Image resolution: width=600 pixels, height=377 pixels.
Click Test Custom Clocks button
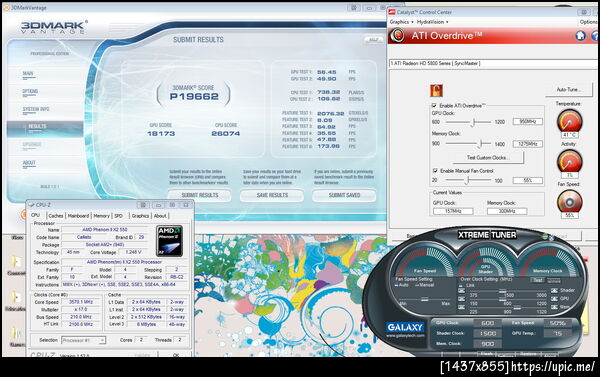tap(488, 158)
